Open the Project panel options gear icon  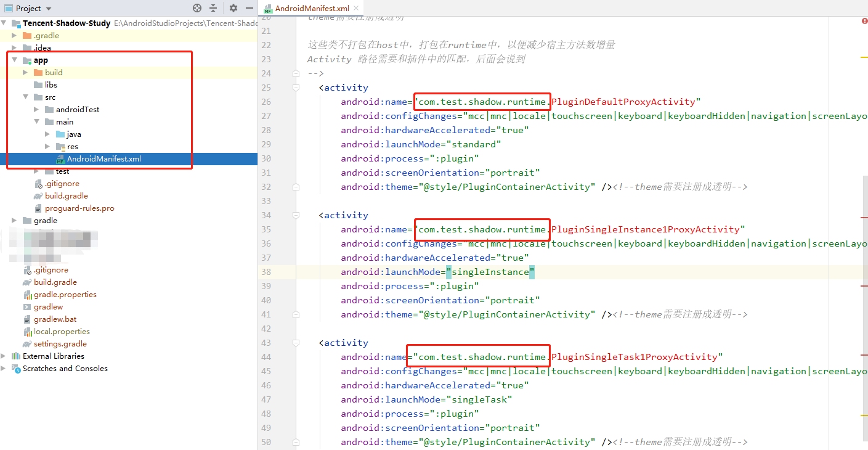[x=232, y=8]
